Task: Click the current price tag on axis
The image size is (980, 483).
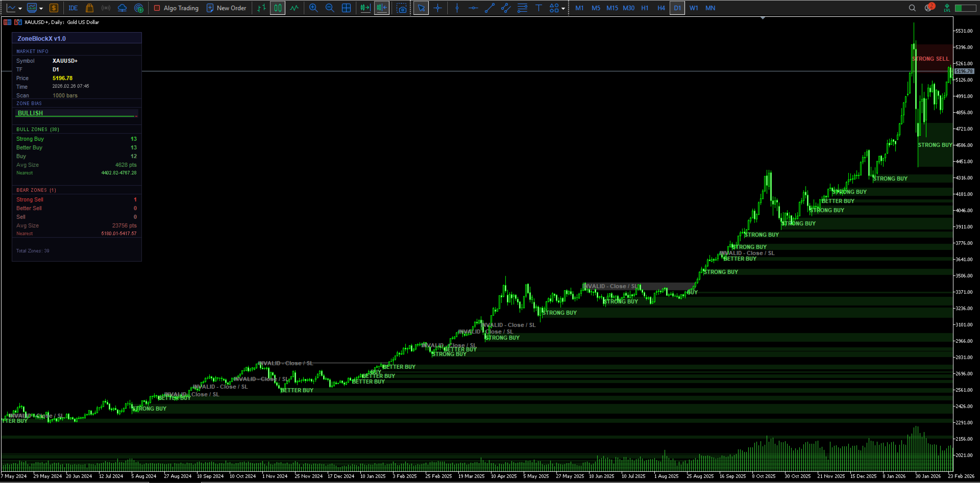Action: 964,71
